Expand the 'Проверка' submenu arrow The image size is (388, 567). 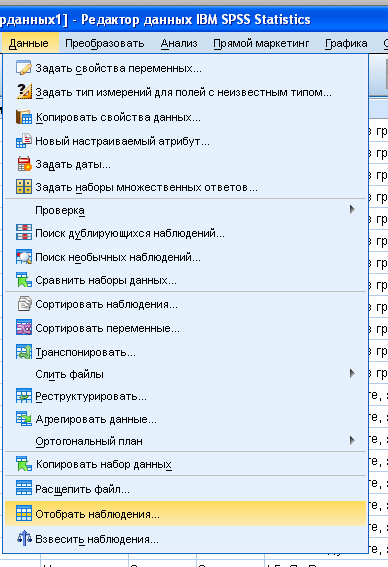352,209
